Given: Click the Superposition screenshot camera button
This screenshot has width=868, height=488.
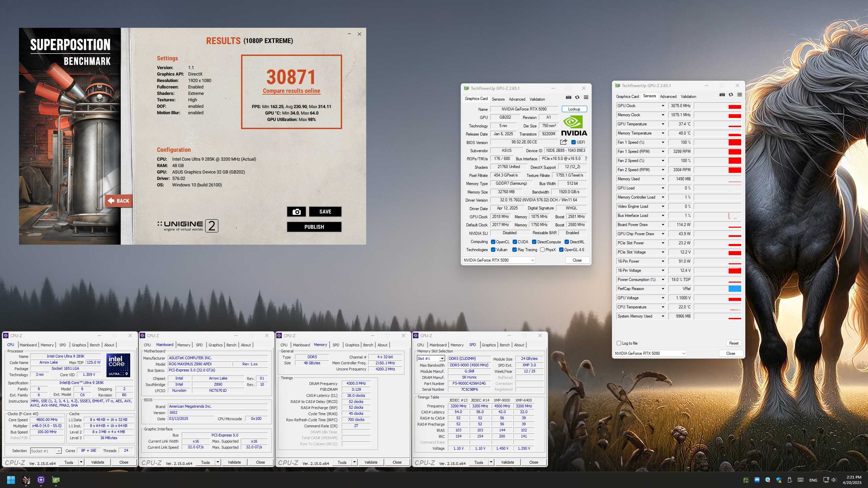Looking at the screenshot, I should pos(296,211).
